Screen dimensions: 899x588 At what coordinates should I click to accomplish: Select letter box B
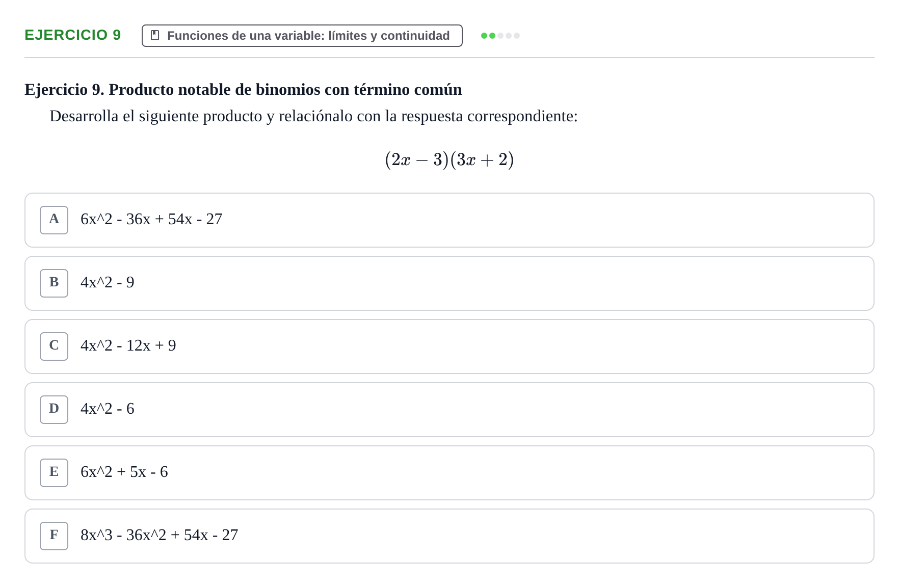coord(54,283)
